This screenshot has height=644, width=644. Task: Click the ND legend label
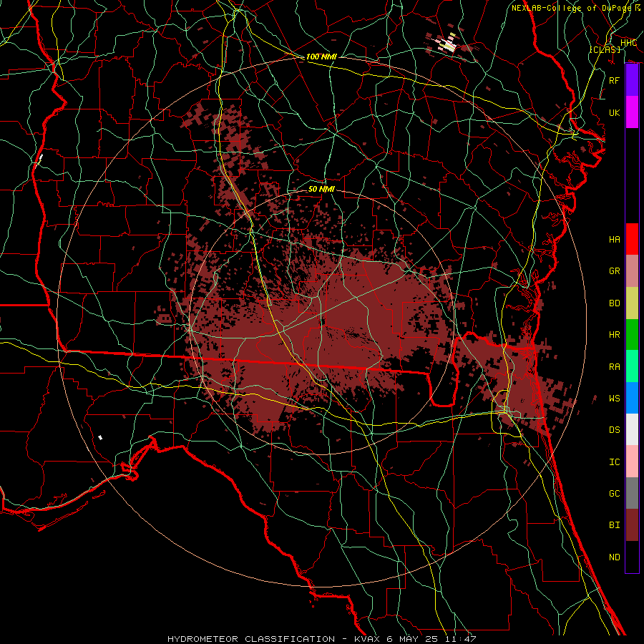pos(614,557)
